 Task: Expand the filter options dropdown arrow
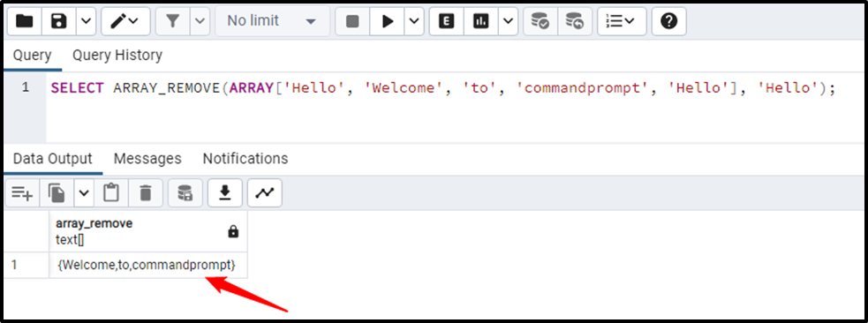click(x=200, y=21)
